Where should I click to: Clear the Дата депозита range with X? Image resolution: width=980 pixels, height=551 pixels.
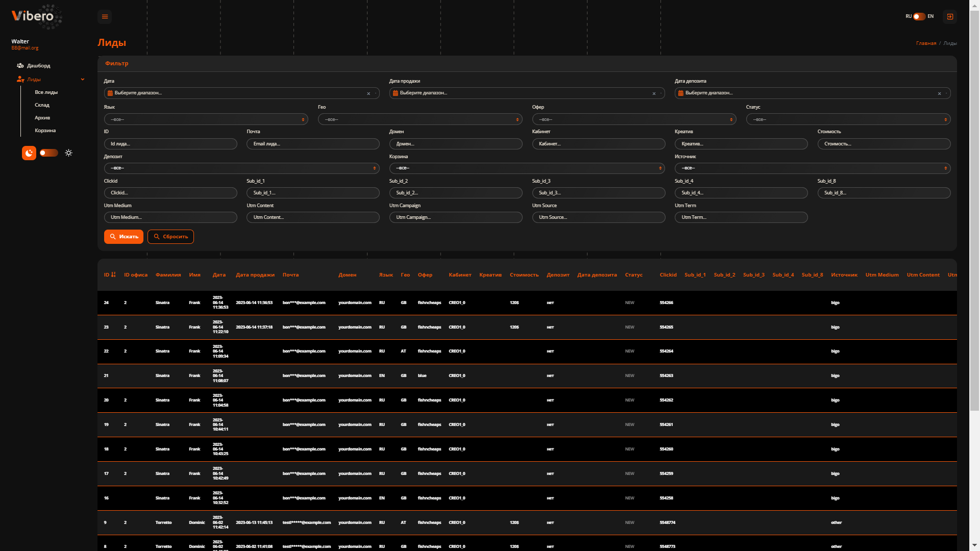point(939,94)
